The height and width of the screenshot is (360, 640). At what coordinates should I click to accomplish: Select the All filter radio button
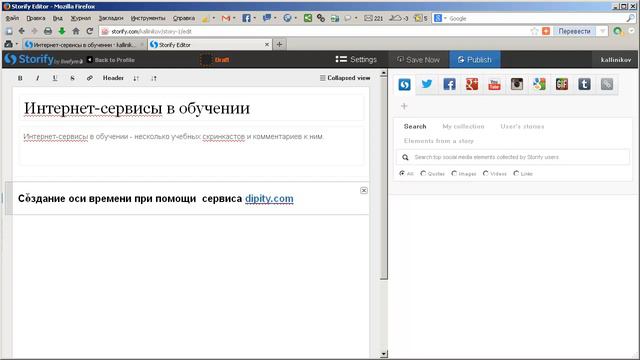402,173
